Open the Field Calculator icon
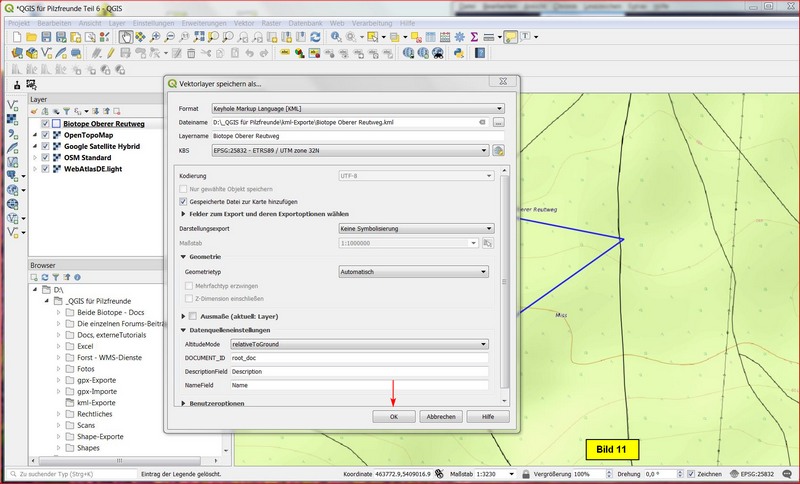This screenshot has width=800, height=484. coord(445,37)
